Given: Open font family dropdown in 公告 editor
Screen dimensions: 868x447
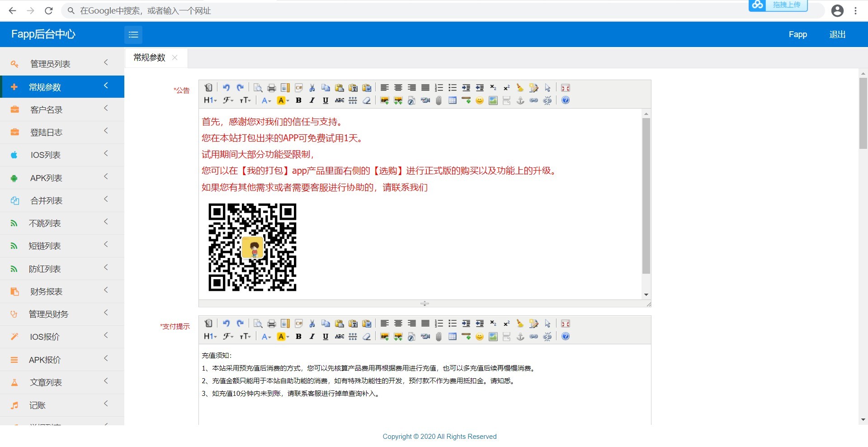Looking at the screenshot, I should tap(228, 100).
